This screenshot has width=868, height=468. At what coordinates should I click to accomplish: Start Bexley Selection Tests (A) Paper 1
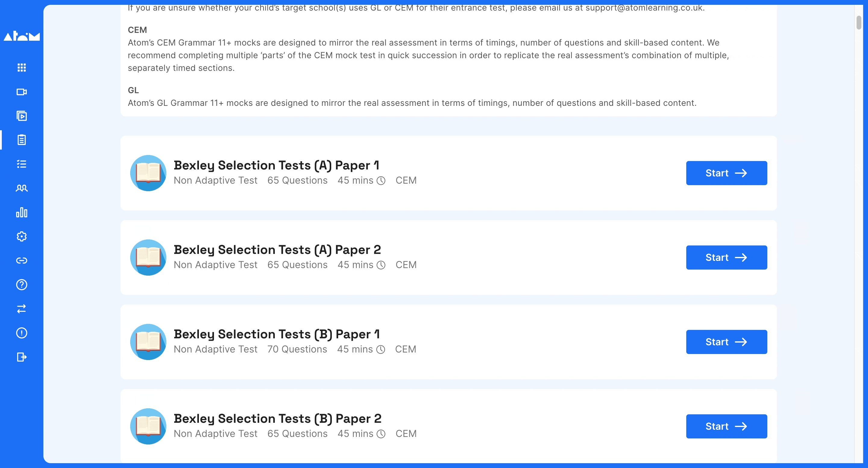coord(726,173)
